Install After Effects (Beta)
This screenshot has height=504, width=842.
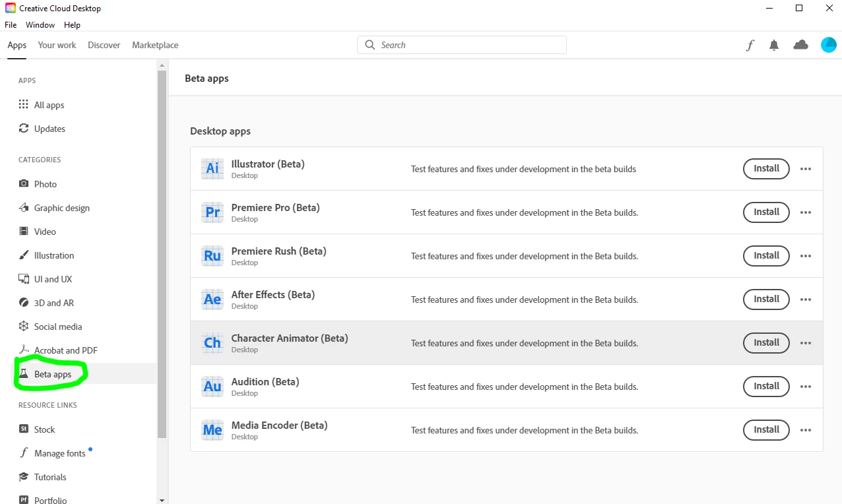click(x=766, y=299)
